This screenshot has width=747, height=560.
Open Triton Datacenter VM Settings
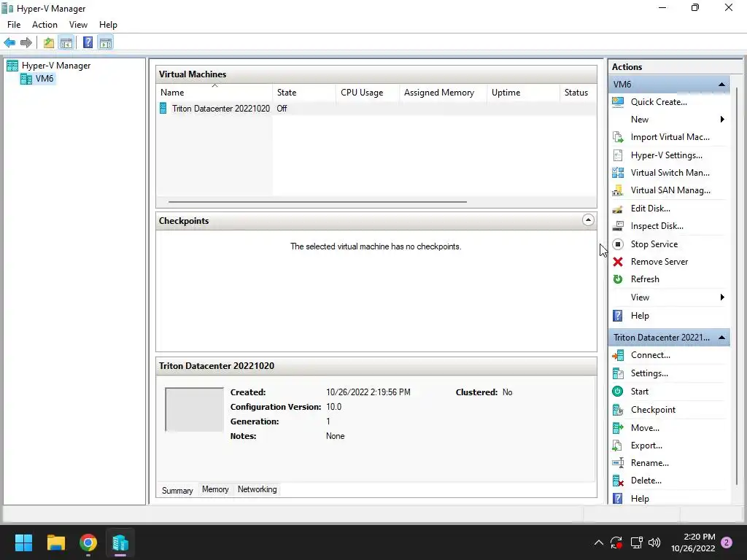649,373
